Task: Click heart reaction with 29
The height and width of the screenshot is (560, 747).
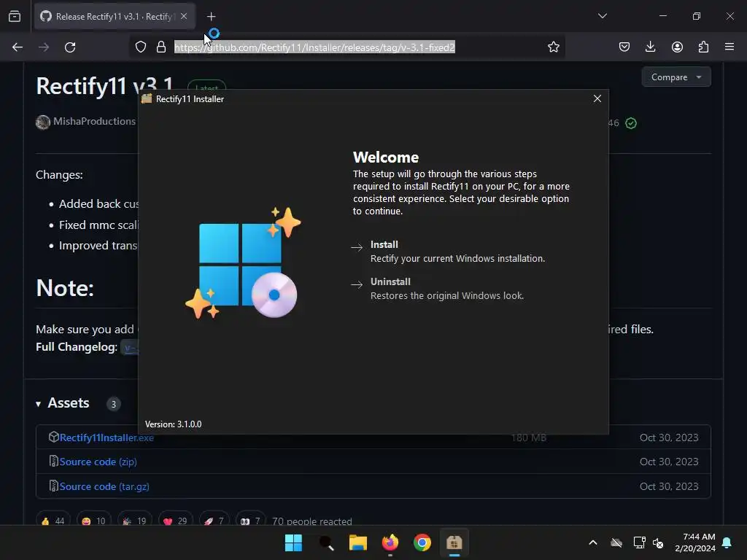Action: point(175,521)
